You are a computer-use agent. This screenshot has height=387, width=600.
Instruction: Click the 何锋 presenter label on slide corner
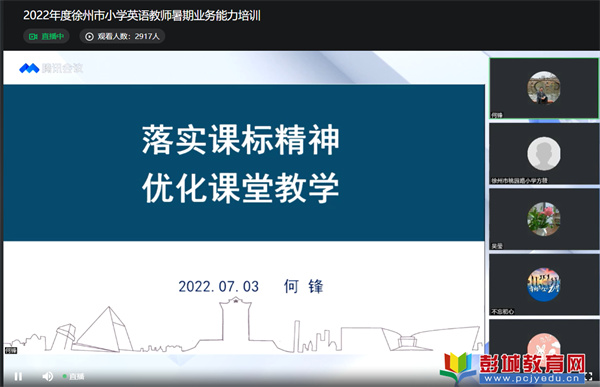tap(11, 350)
